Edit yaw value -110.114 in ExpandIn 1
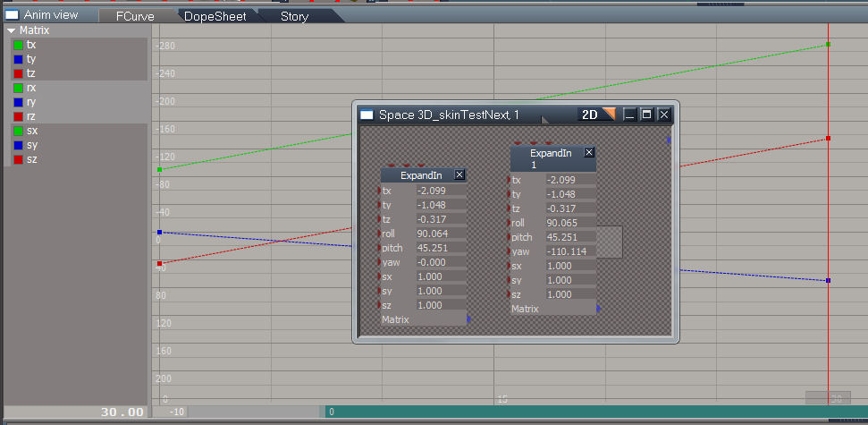 click(570, 251)
